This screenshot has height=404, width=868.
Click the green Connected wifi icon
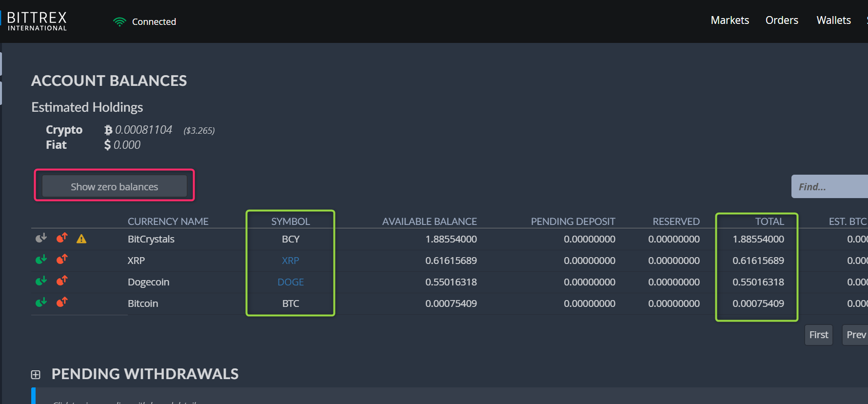tap(119, 21)
